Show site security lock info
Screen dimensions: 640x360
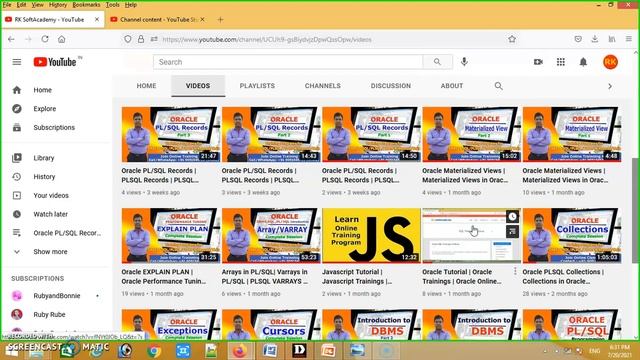click(x=141, y=39)
